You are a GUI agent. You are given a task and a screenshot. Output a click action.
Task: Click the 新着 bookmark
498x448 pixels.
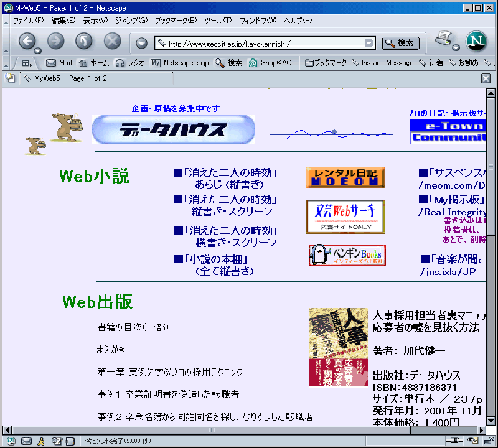click(x=431, y=63)
